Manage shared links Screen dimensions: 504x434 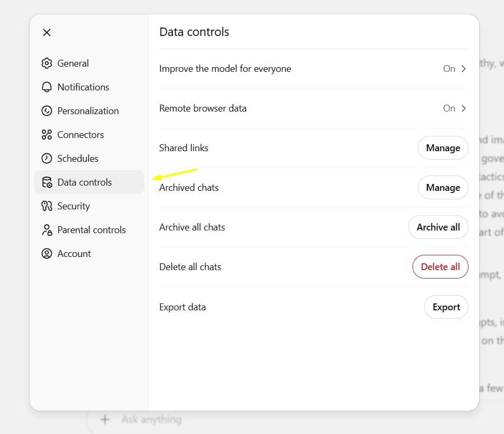click(443, 148)
